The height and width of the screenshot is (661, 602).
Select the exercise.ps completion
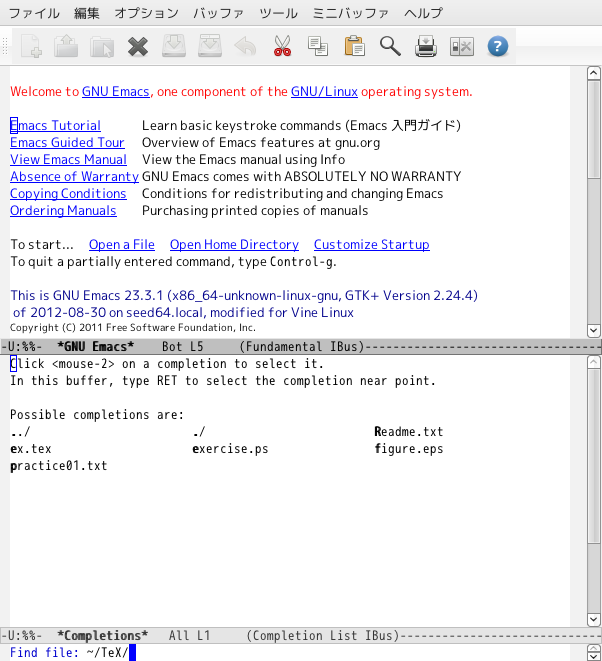click(230, 449)
